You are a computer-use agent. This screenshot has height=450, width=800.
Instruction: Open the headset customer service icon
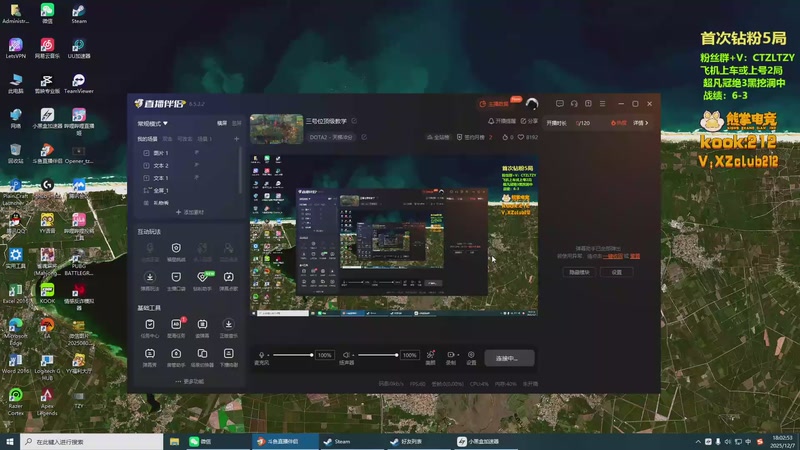574,104
